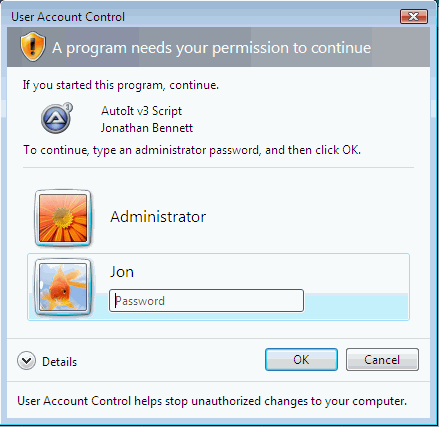Confirm with the OK button
Image resolution: width=439 pixels, height=427 pixels.
[x=301, y=360]
